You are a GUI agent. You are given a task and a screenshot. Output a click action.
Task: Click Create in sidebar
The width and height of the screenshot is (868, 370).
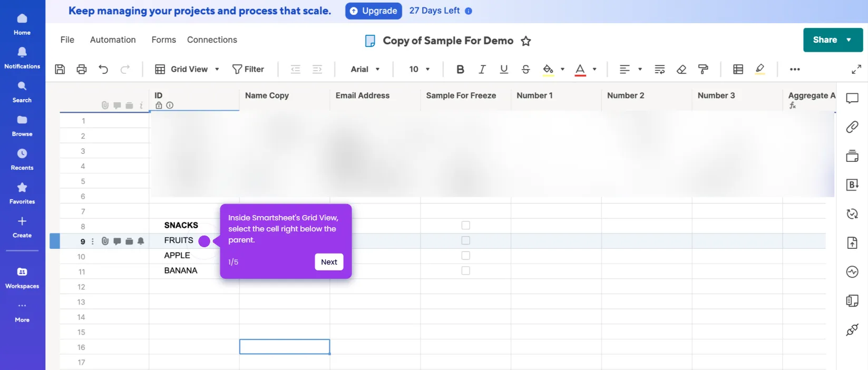click(x=22, y=227)
